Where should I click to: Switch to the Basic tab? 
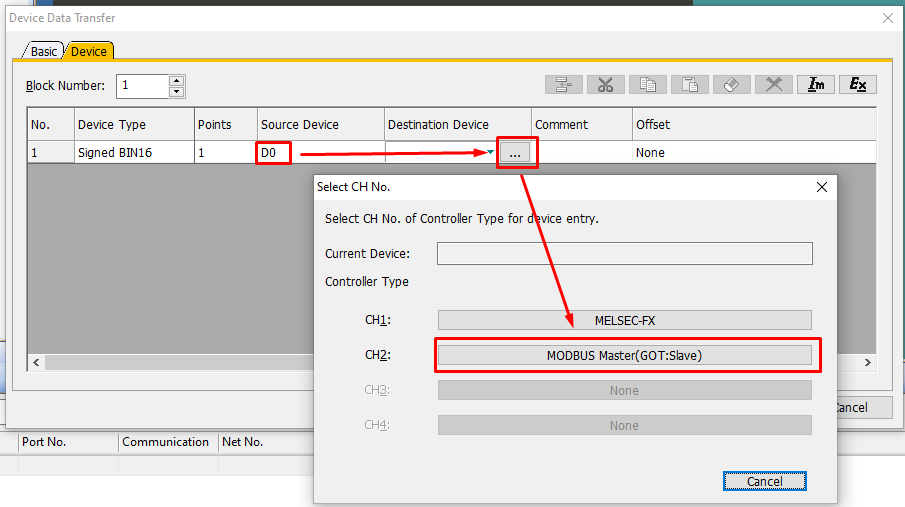44,51
